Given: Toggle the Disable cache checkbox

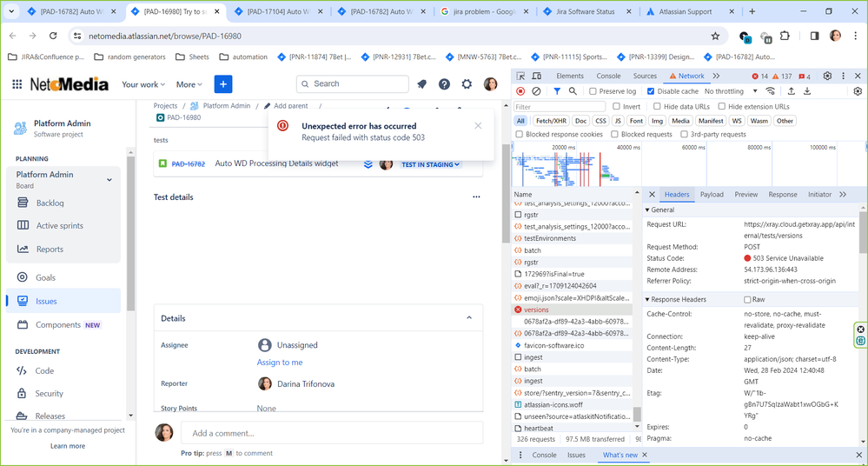Looking at the screenshot, I should [651, 91].
